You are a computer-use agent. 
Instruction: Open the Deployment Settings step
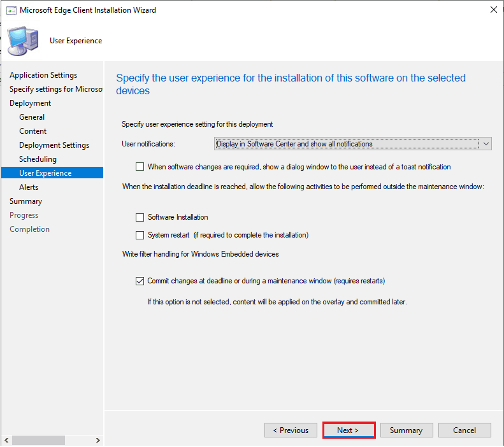coord(54,145)
